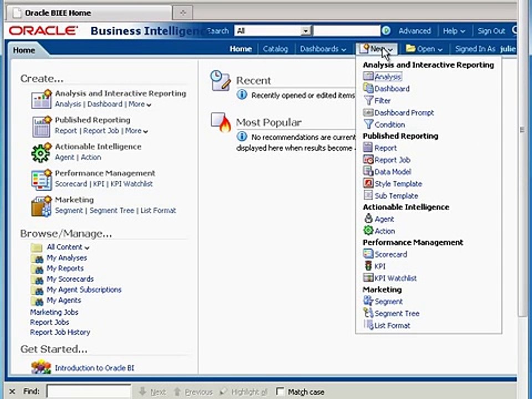
Task: Open a new browser tab
Action: [x=183, y=13]
